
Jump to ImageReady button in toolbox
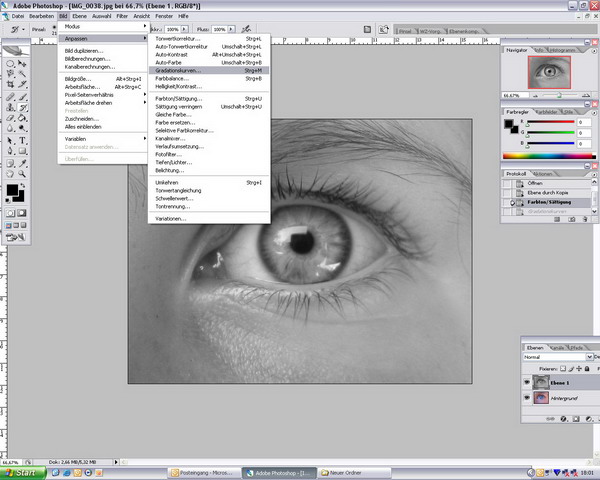click(16, 237)
